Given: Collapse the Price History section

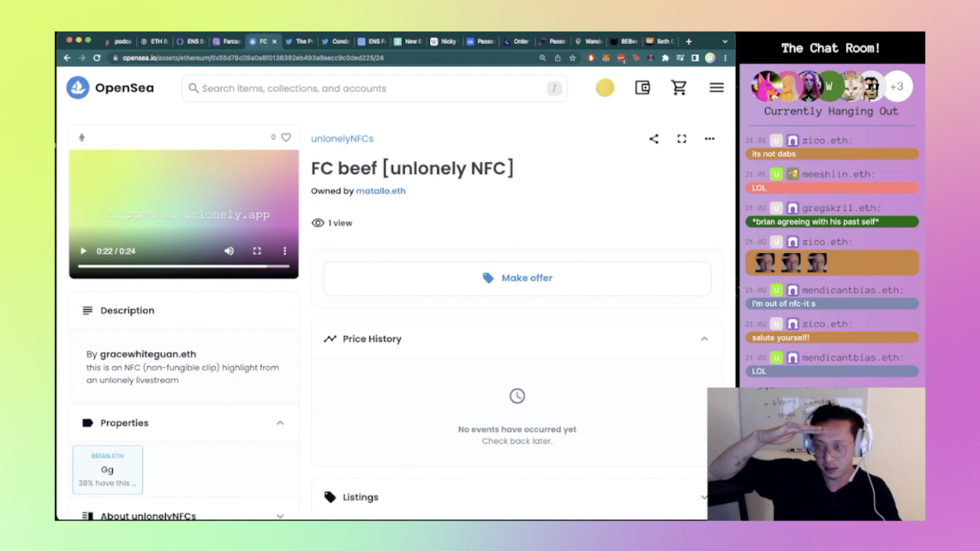Looking at the screenshot, I should point(705,339).
